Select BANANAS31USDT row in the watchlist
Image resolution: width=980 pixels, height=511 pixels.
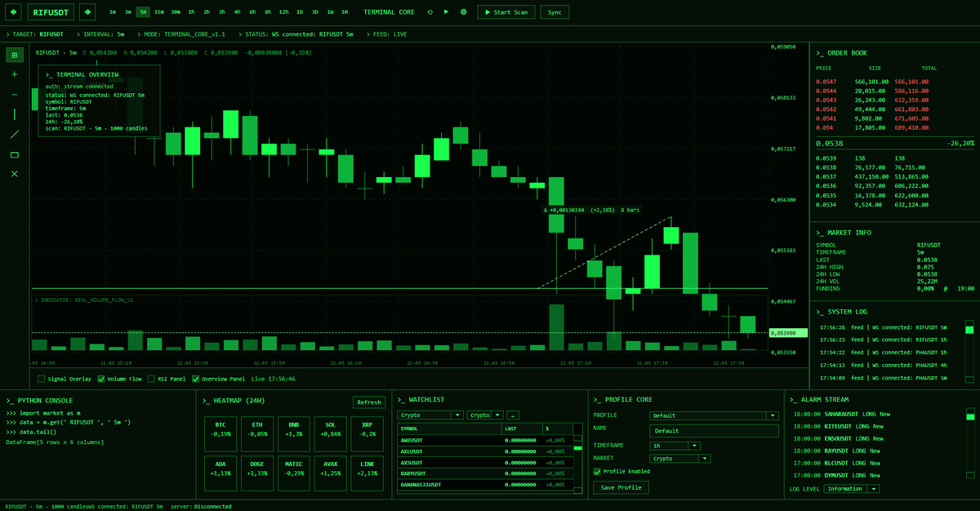click(x=484, y=484)
